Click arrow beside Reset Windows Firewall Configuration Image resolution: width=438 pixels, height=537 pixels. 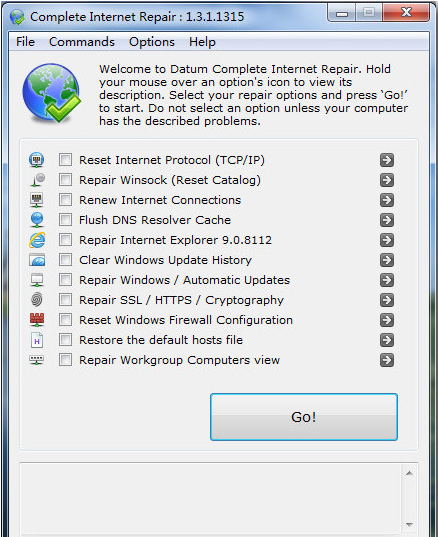(x=387, y=320)
